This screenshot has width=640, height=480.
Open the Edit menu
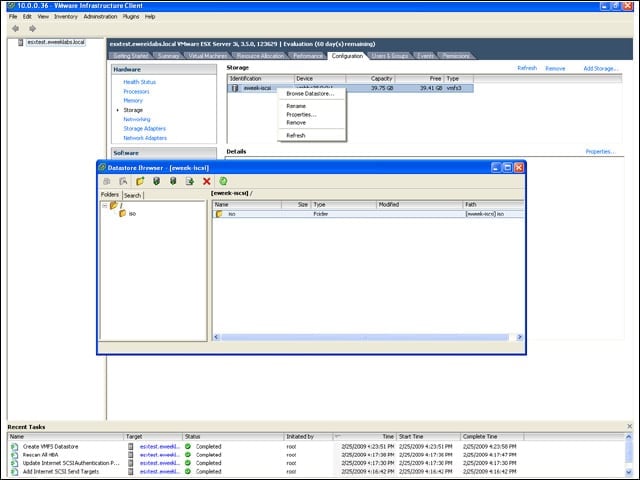[x=27, y=17]
